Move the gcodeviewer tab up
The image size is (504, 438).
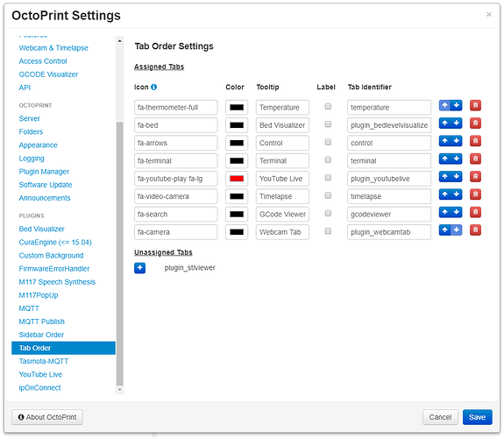(444, 212)
